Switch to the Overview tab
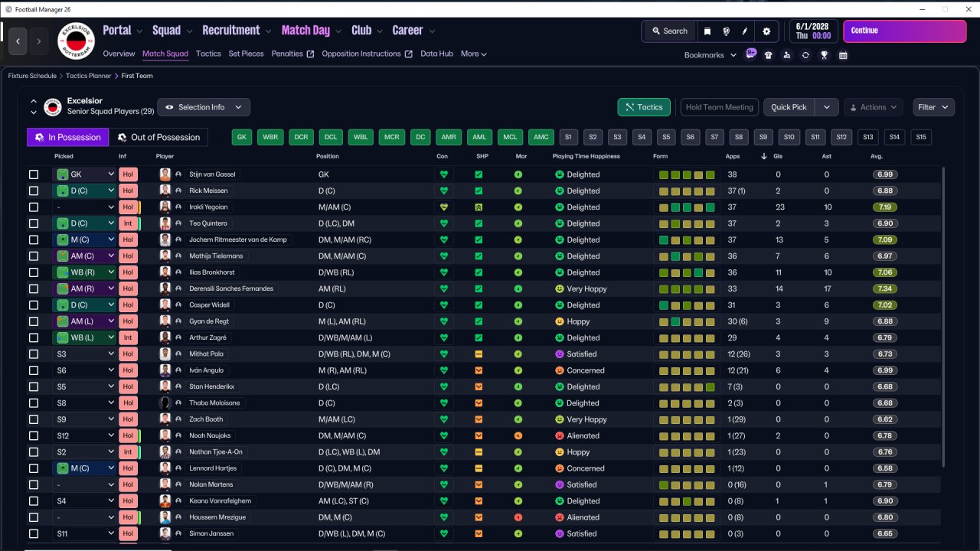Viewport: 980px width, 551px height. point(119,54)
